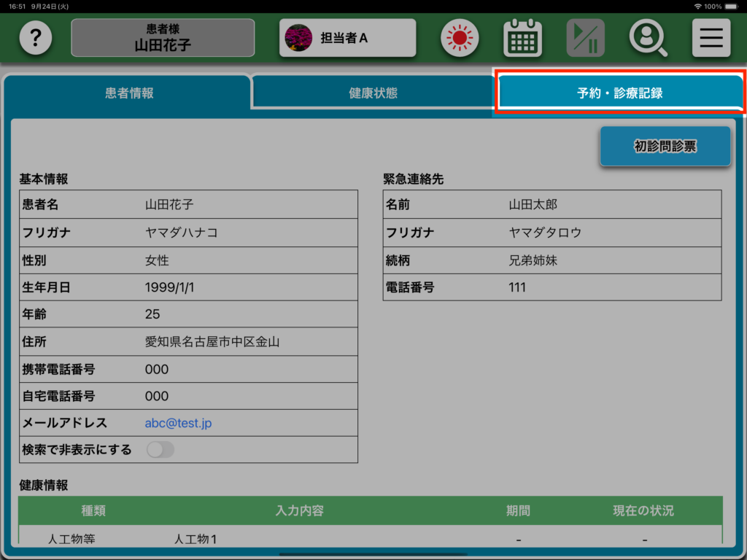Tap the abc@test.jp email link
The height and width of the screenshot is (560, 747).
pos(178,423)
